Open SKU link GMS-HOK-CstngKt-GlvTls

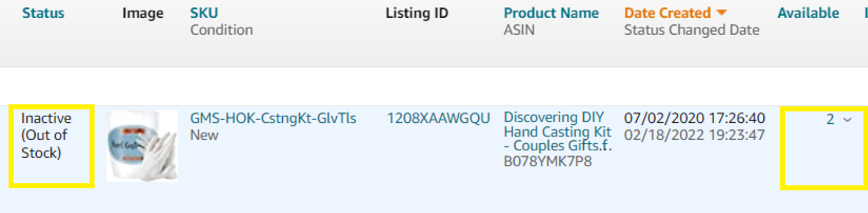(x=273, y=118)
